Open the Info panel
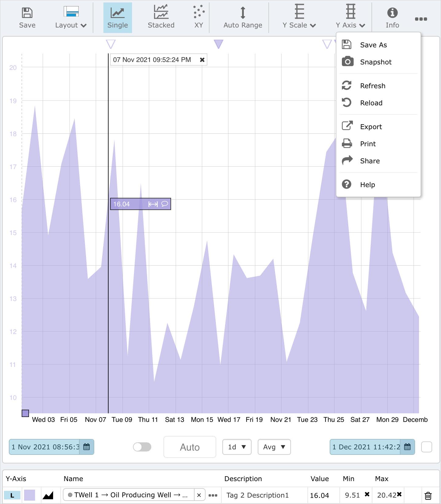The height and width of the screenshot is (504, 441). pyautogui.click(x=392, y=18)
